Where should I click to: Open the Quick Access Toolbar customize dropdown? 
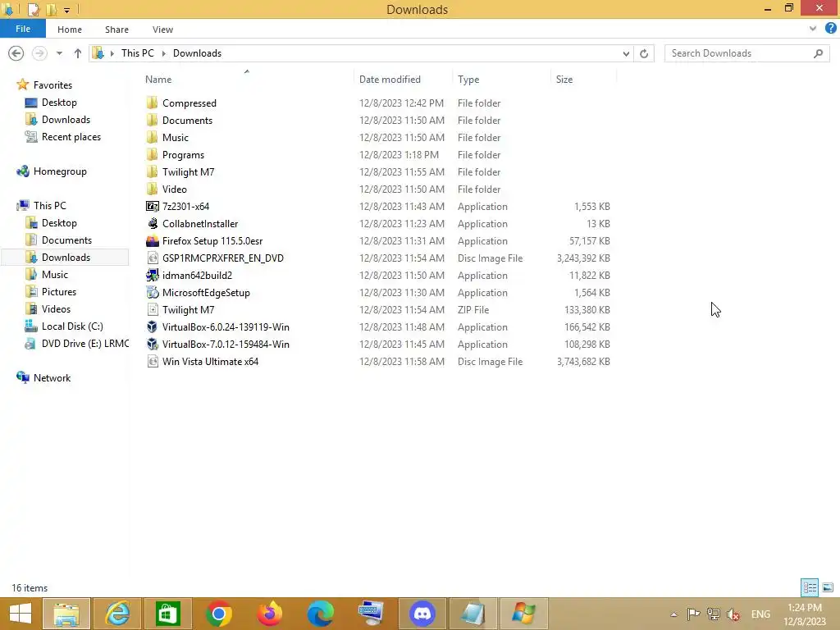coord(67,10)
